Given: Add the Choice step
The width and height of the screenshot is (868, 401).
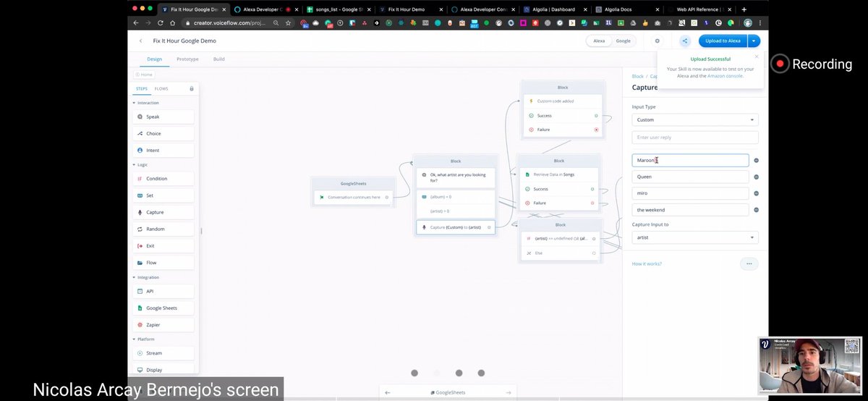Looking at the screenshot, I should click(x=163, y=133).
